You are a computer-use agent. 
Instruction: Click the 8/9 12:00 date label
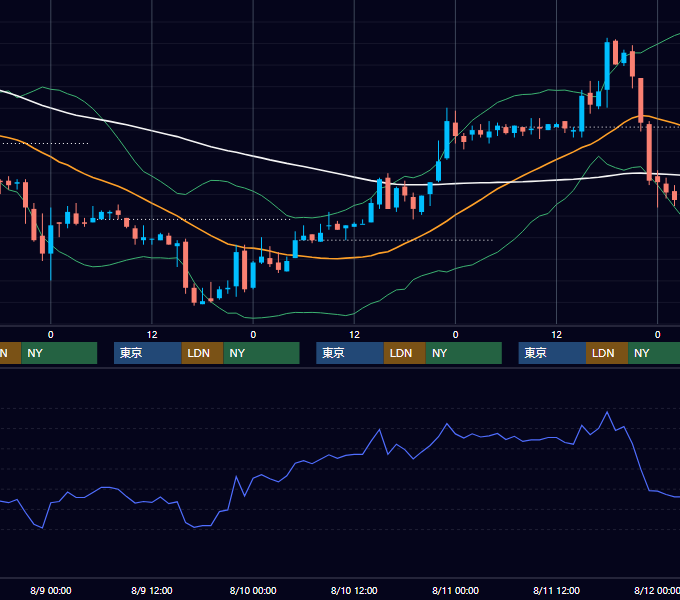point(152,590)
